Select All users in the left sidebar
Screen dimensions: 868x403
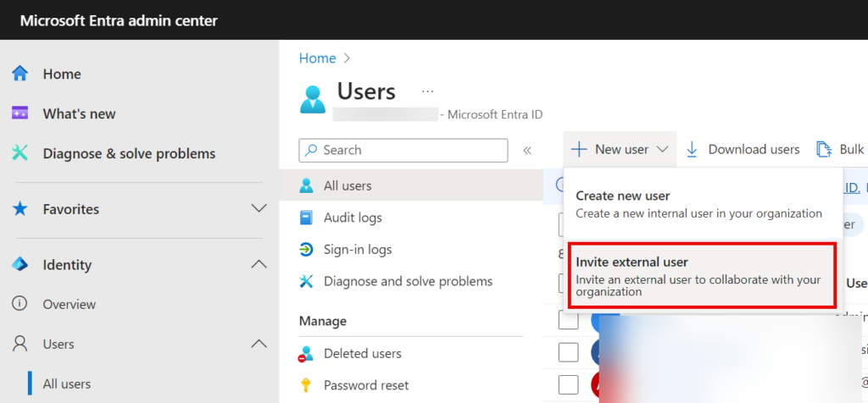click(x=67, y=384)
